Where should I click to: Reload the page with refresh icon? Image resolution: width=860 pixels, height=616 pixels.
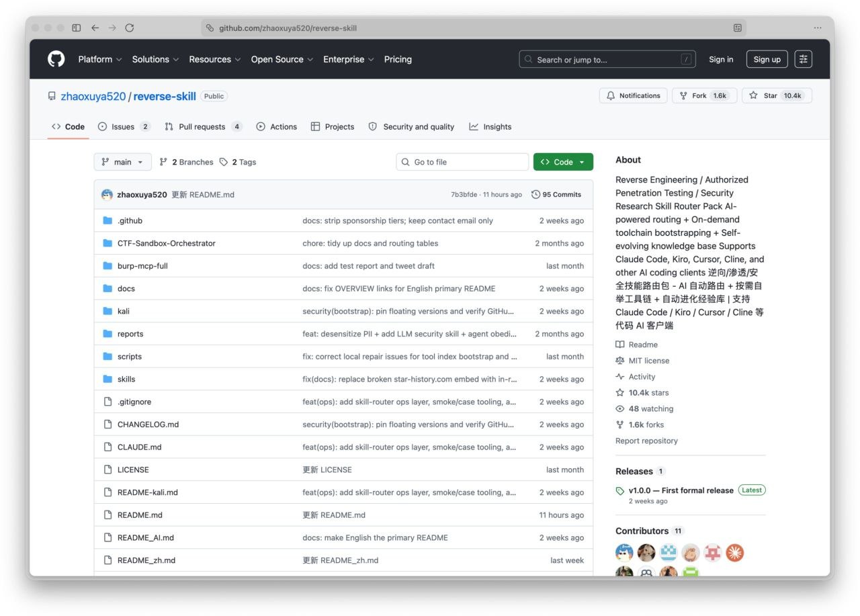(x=130, y=28)
